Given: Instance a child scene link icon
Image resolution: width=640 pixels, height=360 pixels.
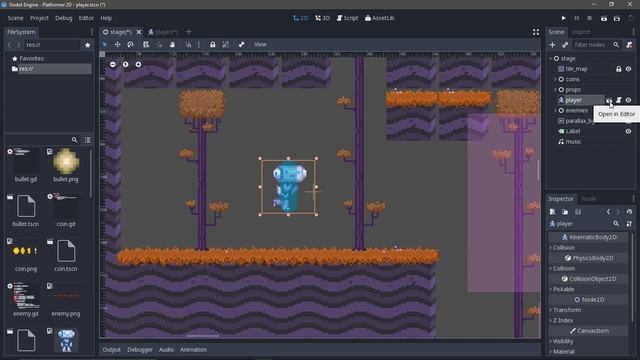Looking at the screenshot, I should click(565, 45).
